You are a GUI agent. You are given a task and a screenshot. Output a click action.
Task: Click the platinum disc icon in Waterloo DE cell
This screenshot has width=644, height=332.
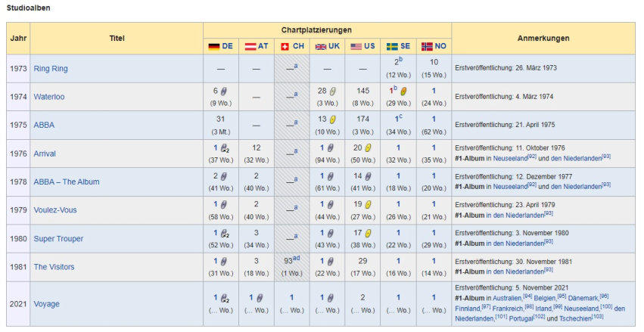click(224, 91)
